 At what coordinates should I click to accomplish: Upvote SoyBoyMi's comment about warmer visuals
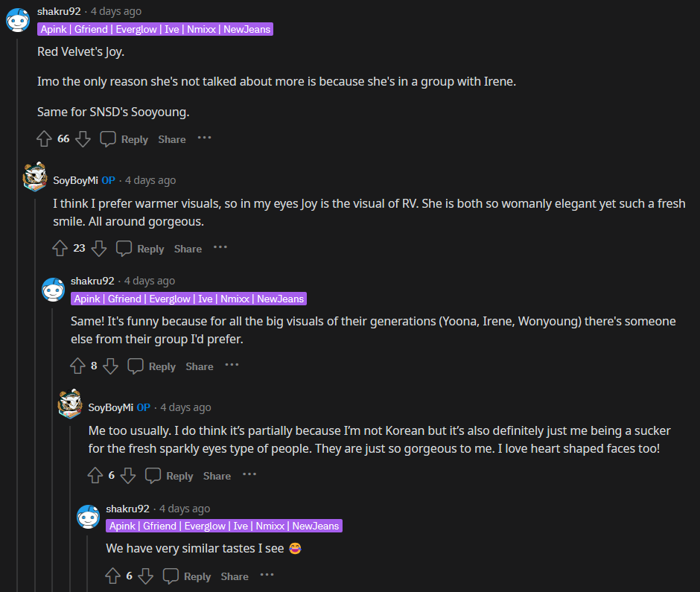point(60,249)
